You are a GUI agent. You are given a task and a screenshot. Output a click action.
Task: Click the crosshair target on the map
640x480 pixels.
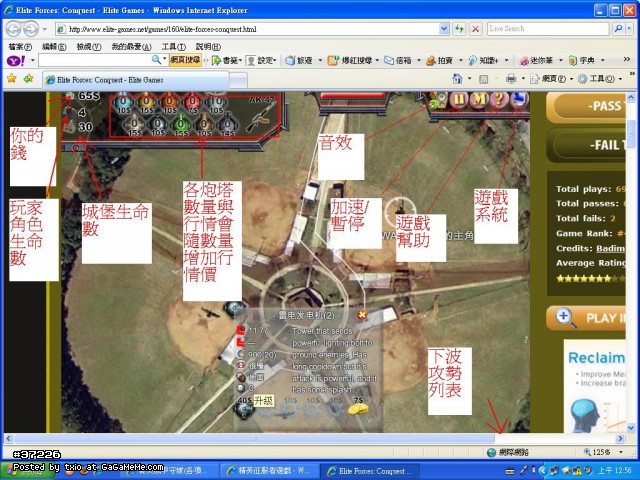coord(400,210)
